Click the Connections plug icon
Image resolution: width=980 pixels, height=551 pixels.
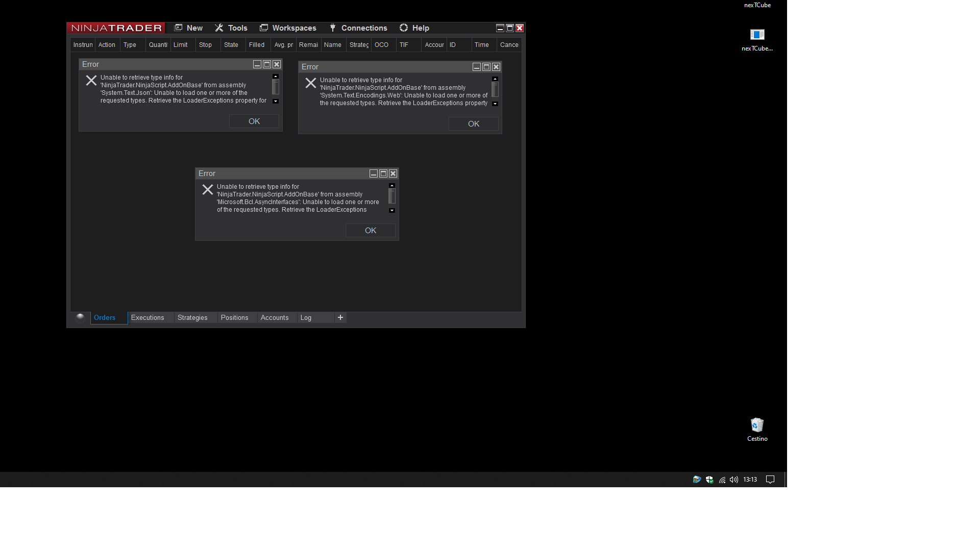coord(333,28)
